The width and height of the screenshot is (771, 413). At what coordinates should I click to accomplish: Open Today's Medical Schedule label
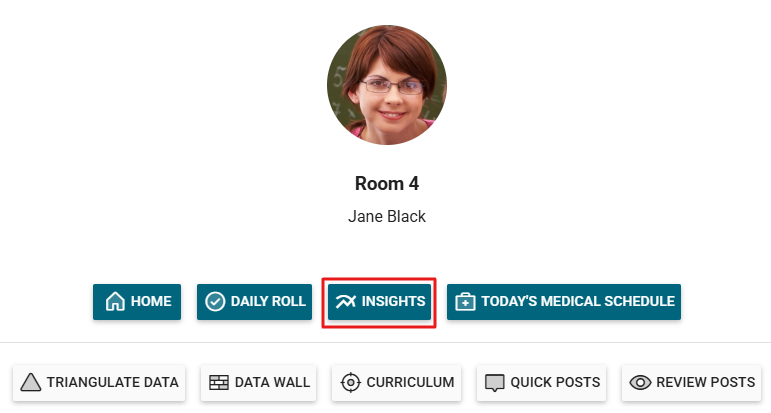click(578, 301)
